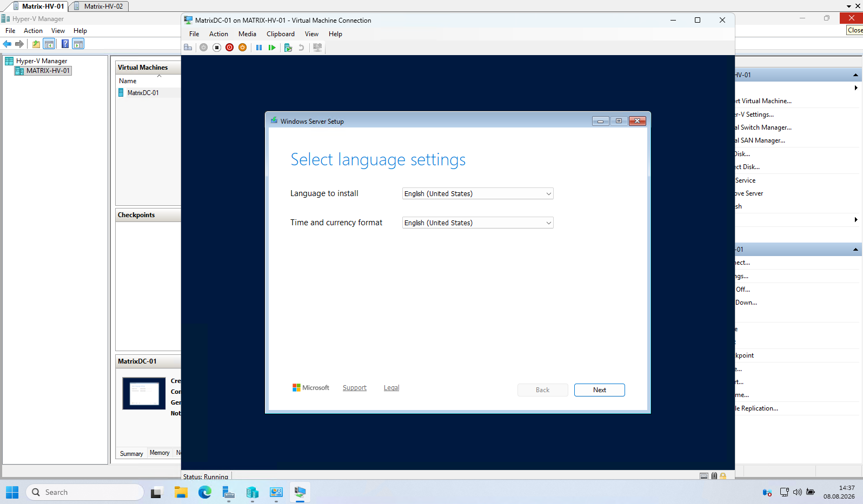Open the Clipboard menu
The image size is (863, 504).
point(281,34)
